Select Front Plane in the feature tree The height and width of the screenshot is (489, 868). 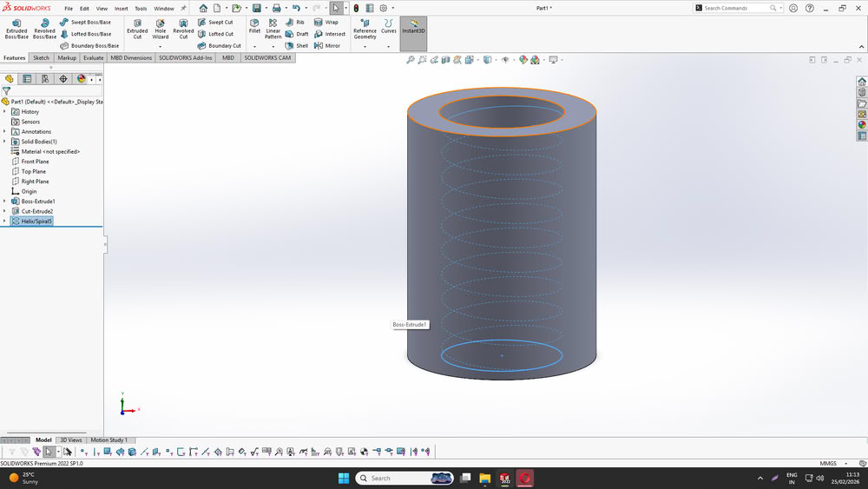35,162
